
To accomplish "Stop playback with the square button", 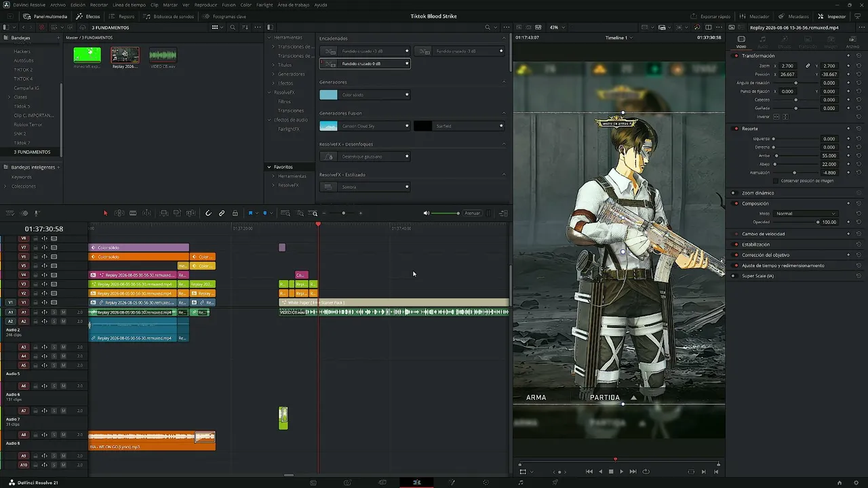I will pyautogui.click(x=610, y=471).
